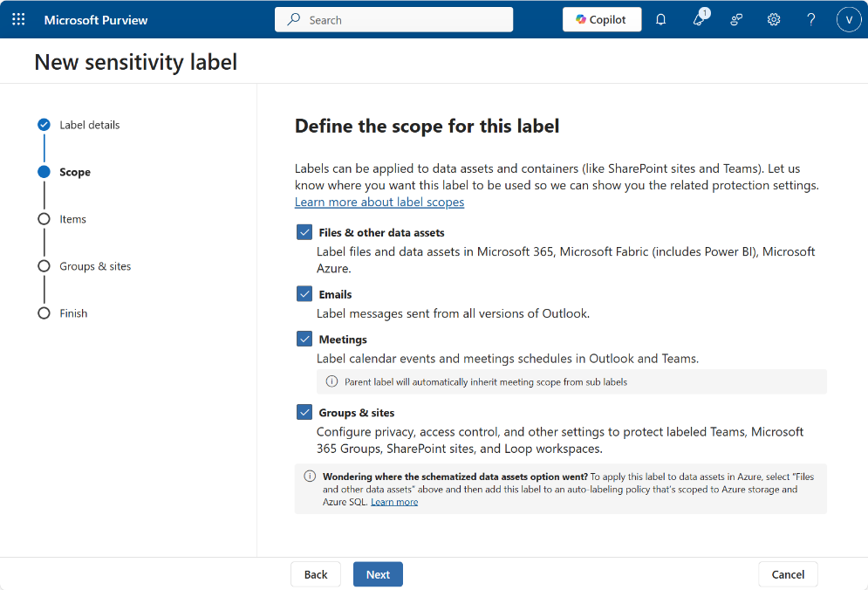
Task: Click the help question mark icon
Action: click(811, 19)
